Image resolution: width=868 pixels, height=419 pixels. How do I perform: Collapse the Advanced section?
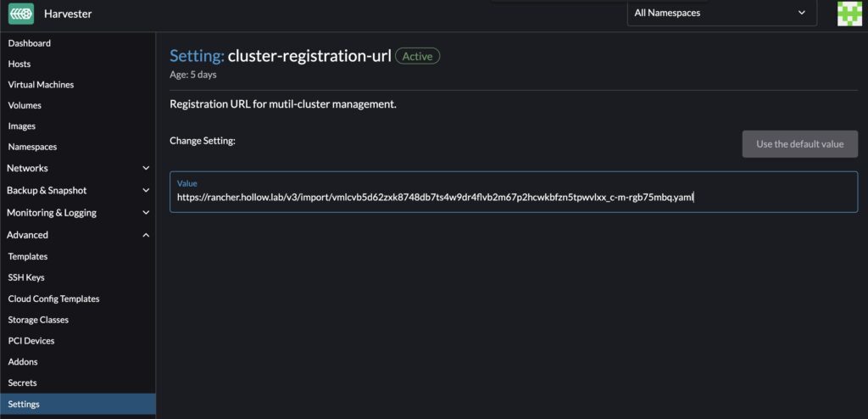coord(77,235)
